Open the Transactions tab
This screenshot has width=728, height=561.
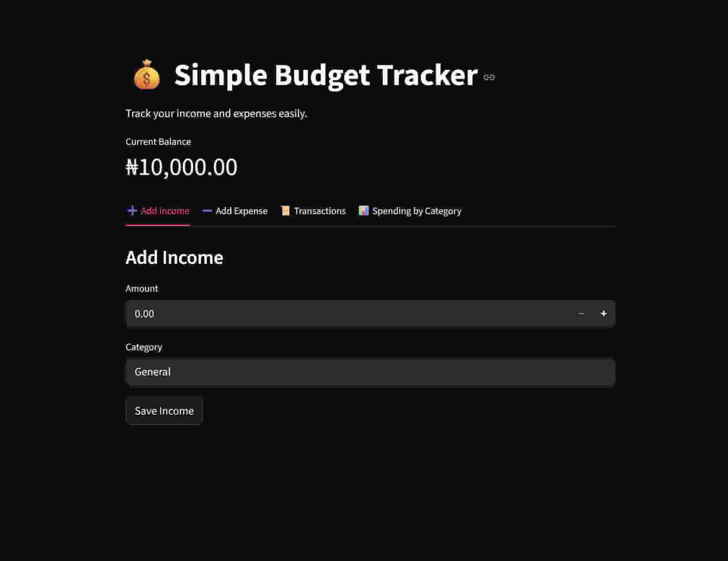point(319,211)
